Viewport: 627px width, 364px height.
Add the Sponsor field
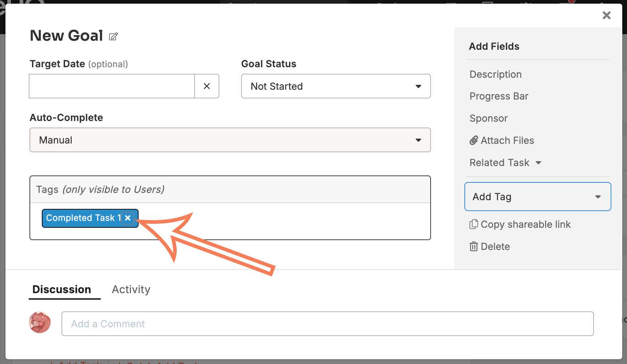click(488, 118)
